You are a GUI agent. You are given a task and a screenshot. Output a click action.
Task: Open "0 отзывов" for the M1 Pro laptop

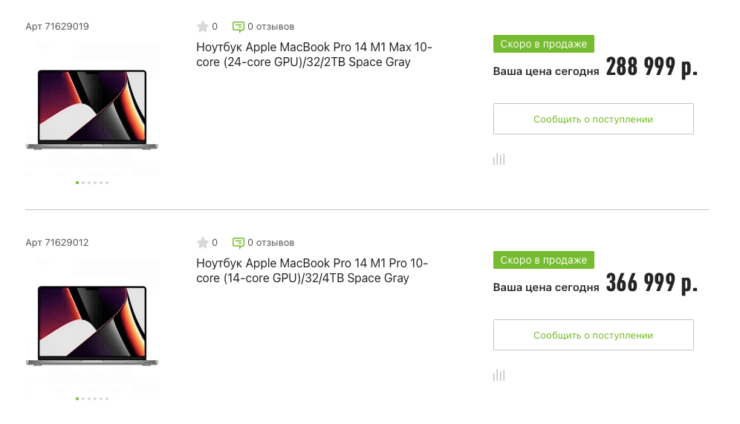(271, 242)
